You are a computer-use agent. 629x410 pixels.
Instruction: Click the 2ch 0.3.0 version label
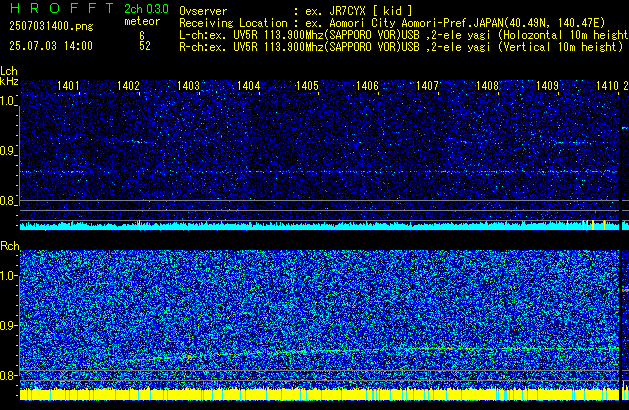tap(146, 8)
